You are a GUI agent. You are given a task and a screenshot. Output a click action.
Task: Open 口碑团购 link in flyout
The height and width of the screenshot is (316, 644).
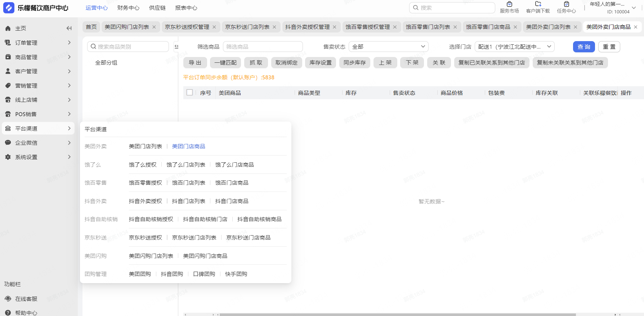[204, 274]
